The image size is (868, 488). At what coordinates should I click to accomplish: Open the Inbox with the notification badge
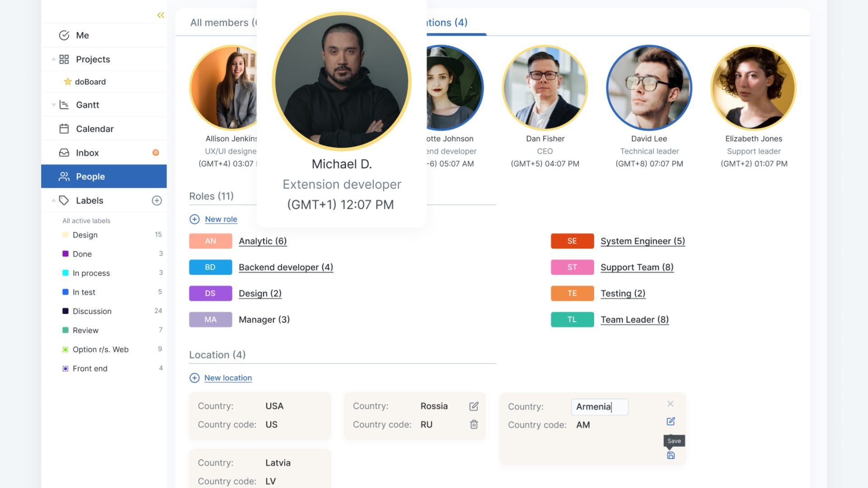[x=87, y=152]
